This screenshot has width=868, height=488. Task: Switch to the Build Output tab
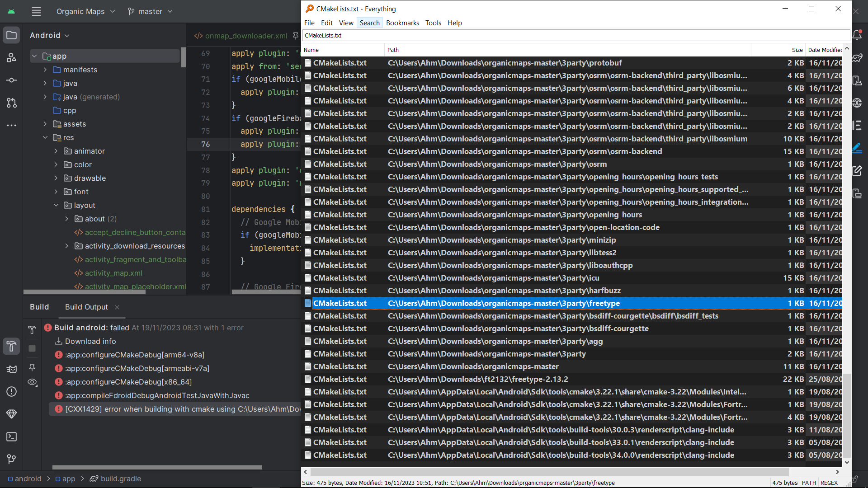coord(86,307)
